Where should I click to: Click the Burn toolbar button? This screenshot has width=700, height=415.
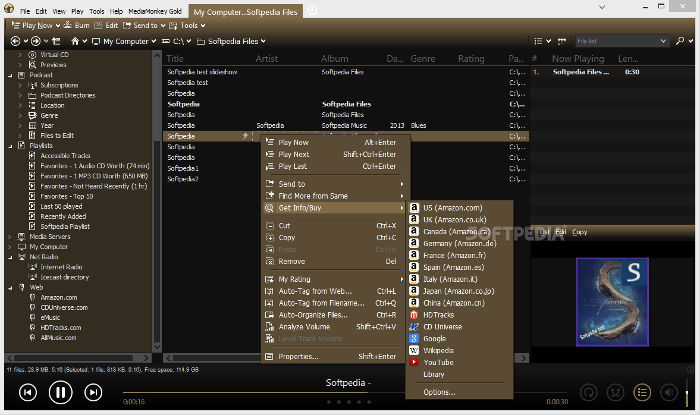pos(76,25)
